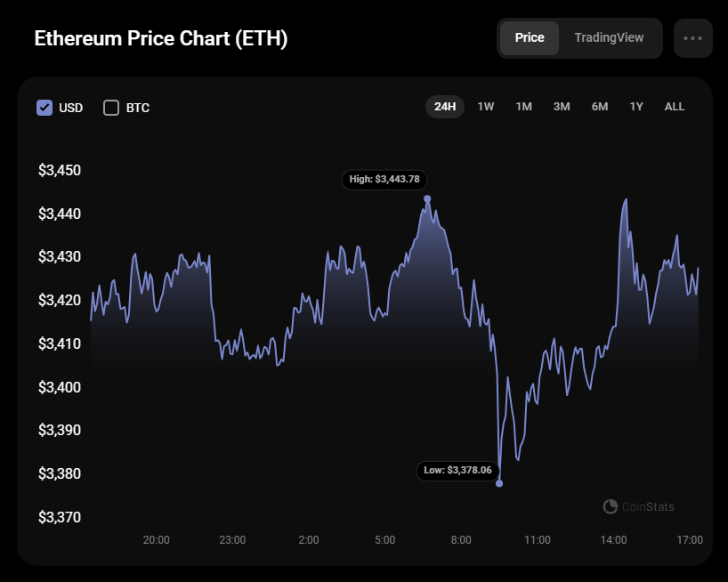Uncheck the USD currency checkbox

coord(44,108)
